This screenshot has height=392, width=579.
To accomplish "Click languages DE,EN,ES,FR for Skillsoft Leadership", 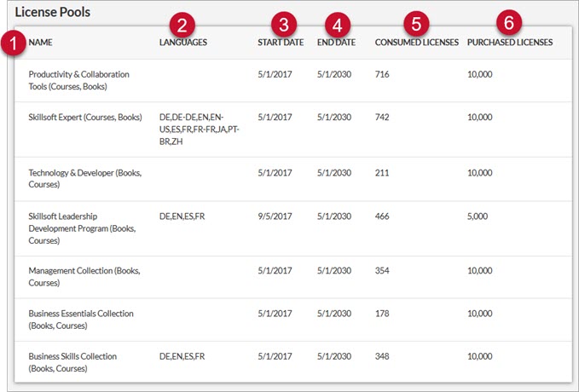I will pyautogui.click(x=182, y=216).
